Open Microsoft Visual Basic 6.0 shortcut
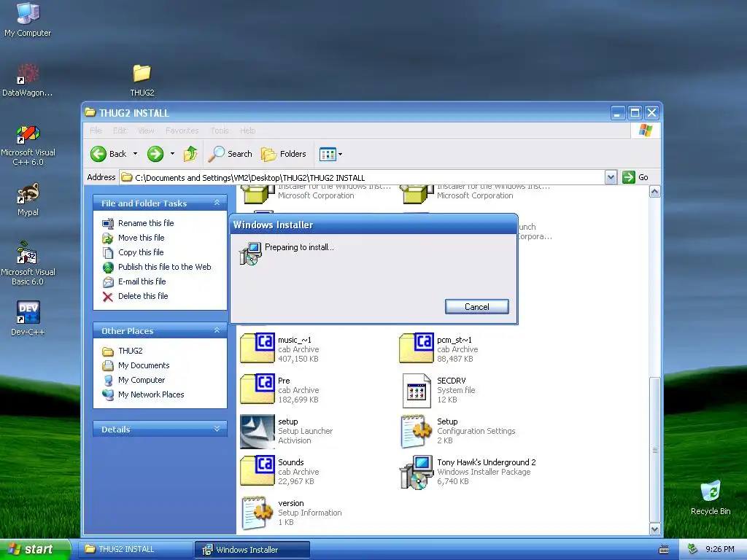 tap(28, 264)
